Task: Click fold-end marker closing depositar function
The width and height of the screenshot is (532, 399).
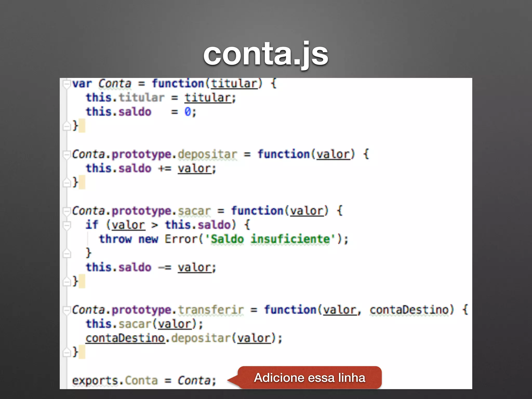Action: tap(67, 183)
